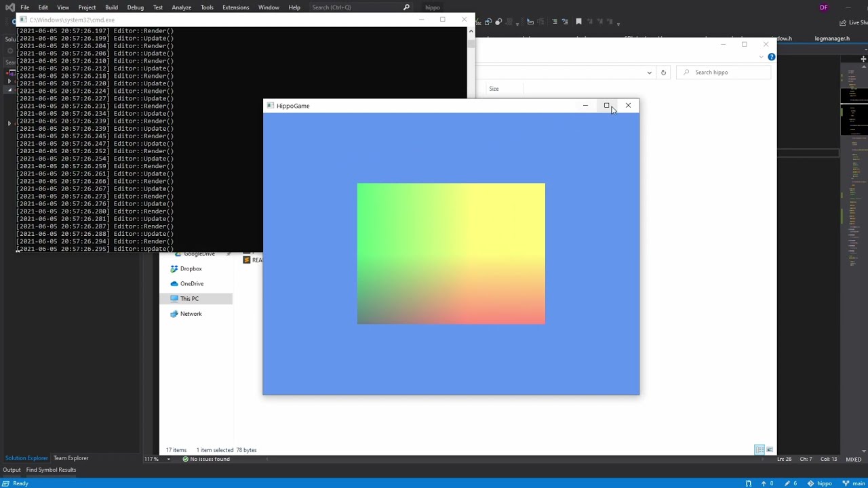Click the Search hippo field
The height and width of the screenshot is (488, 868).
tap(725, 73)
